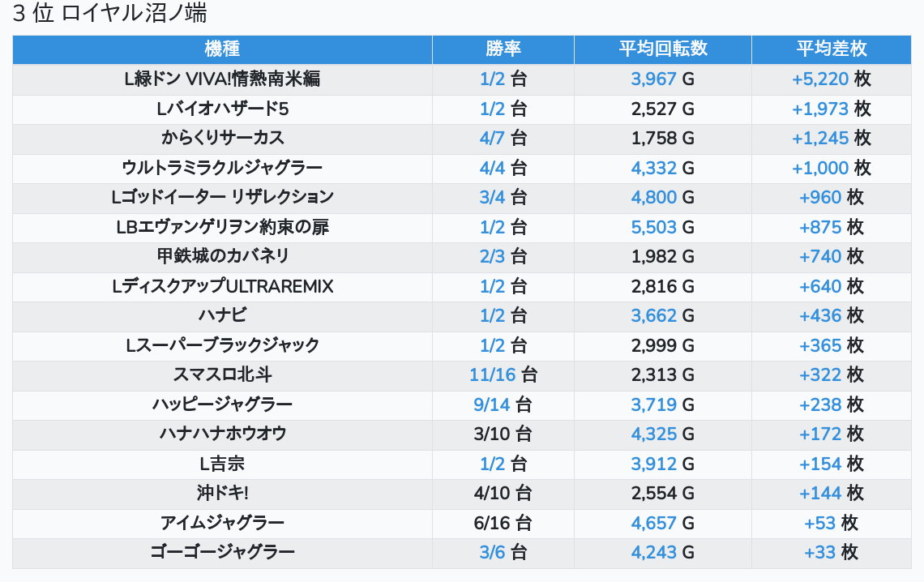Click 5,503 spins for LBエヴァンゲリヲン約束の扉

pyautogui.click(x=653, y=227)
